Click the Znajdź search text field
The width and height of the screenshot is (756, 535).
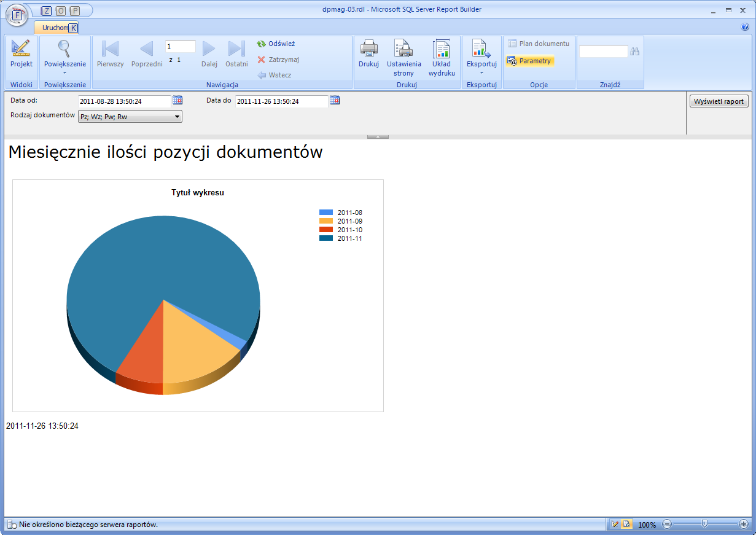pos(604,52)
